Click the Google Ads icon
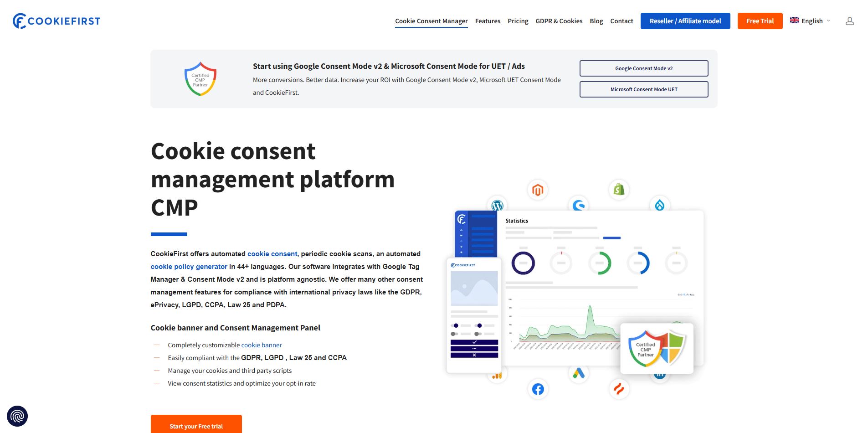Viewport: 868px width, 433px height. click(579, 373)
